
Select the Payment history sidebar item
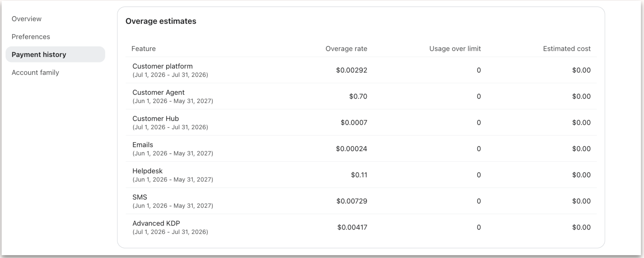pos(55,54)
